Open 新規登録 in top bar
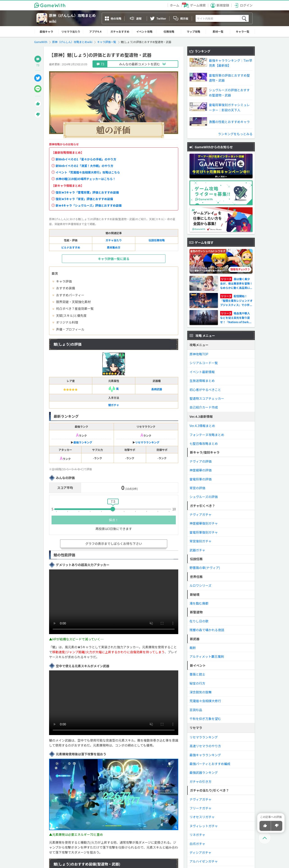Viewport: 289px width, 868px height. coord(220,5)
